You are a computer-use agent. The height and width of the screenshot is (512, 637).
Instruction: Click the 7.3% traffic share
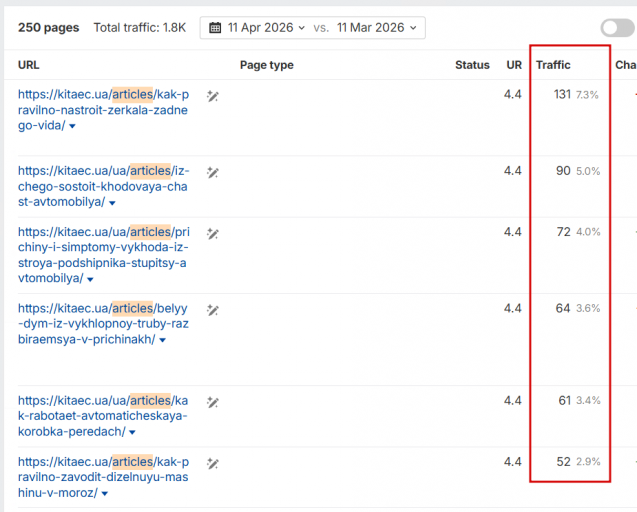(587, 95)
